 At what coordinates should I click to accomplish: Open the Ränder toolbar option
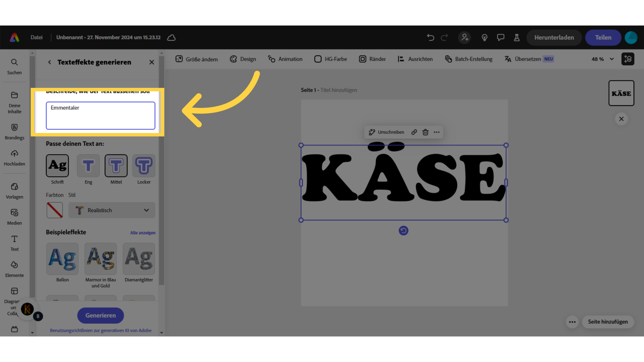point(372,59)
